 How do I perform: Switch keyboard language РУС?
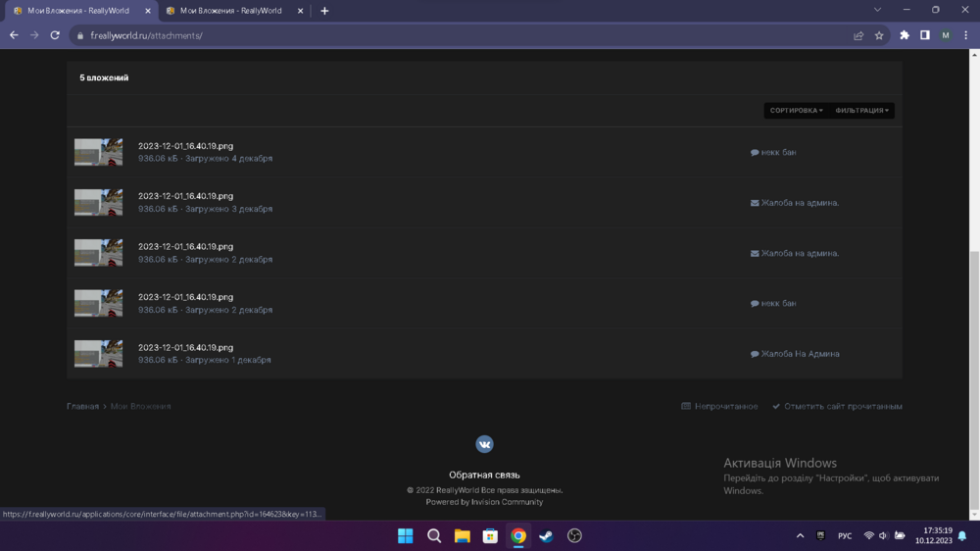click(x=845, y=536)
